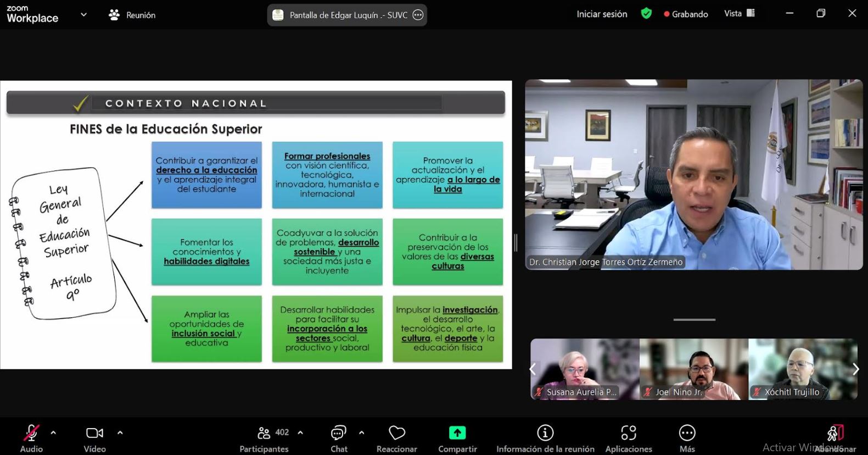
Task: Unmute the microphone via Audio icon
Action: (x=31, y=434)
